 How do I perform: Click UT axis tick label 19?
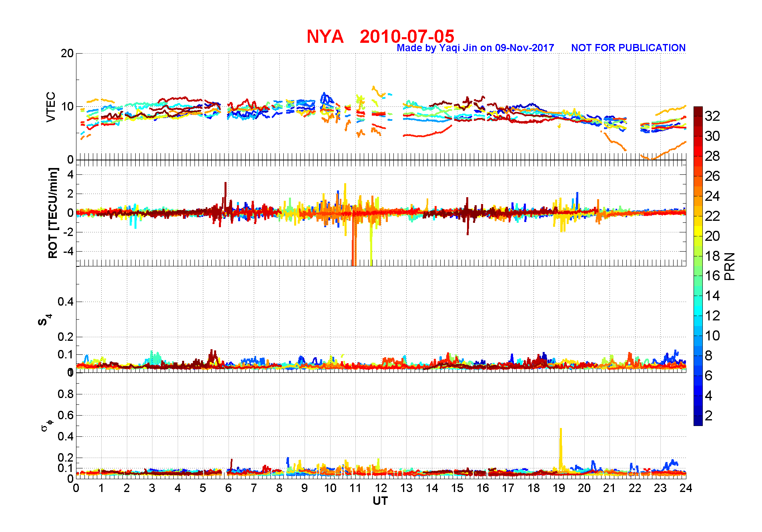pyautogui.click(x=559, y=488)
